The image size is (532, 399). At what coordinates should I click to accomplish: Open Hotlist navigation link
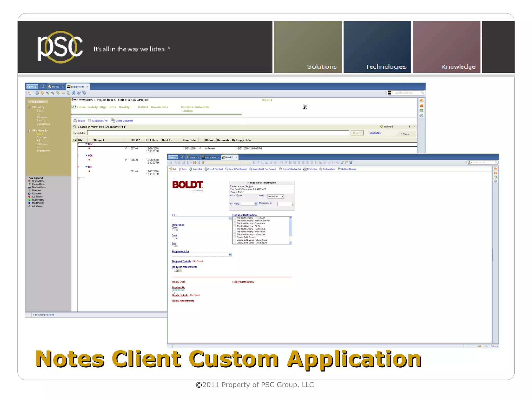[x=143, y=107]
